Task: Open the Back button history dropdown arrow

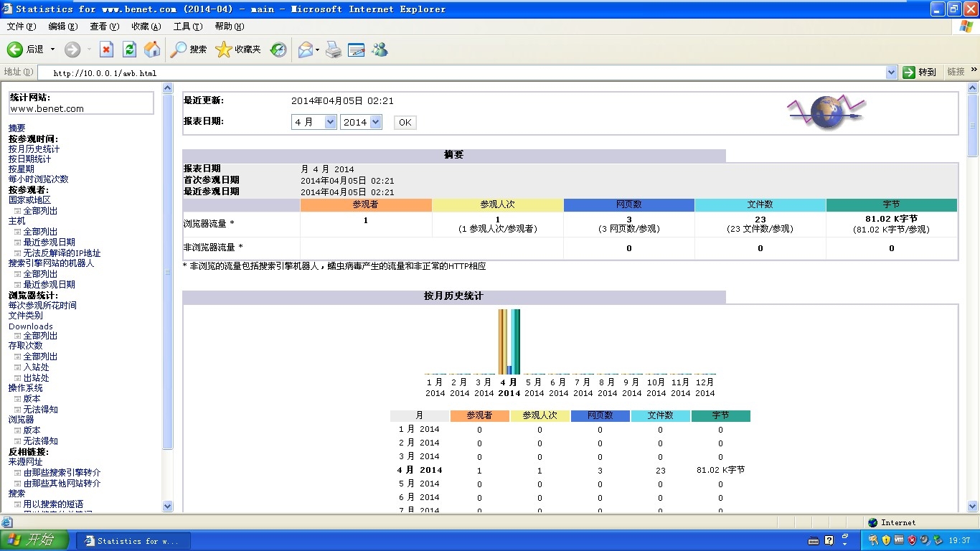Action: 52,50
